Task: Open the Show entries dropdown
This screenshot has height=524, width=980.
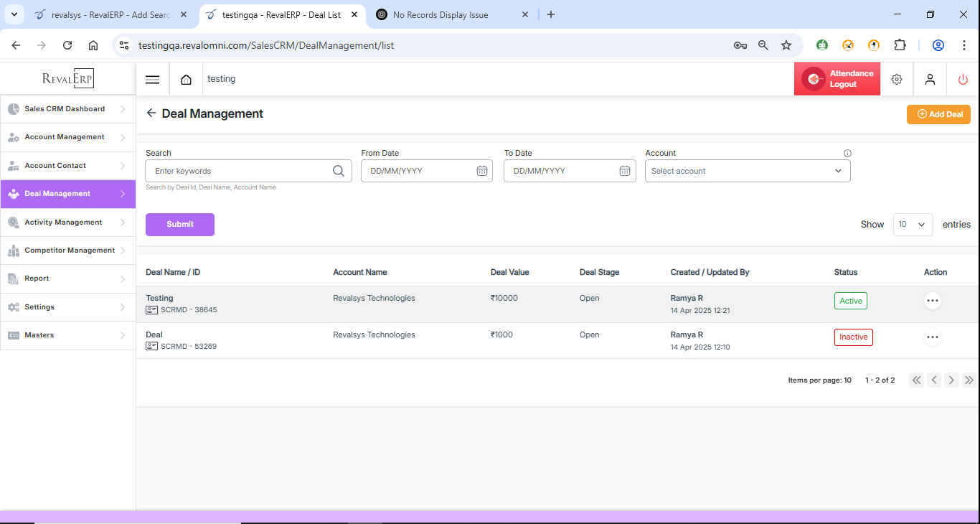Action: (x=913, y=225)
